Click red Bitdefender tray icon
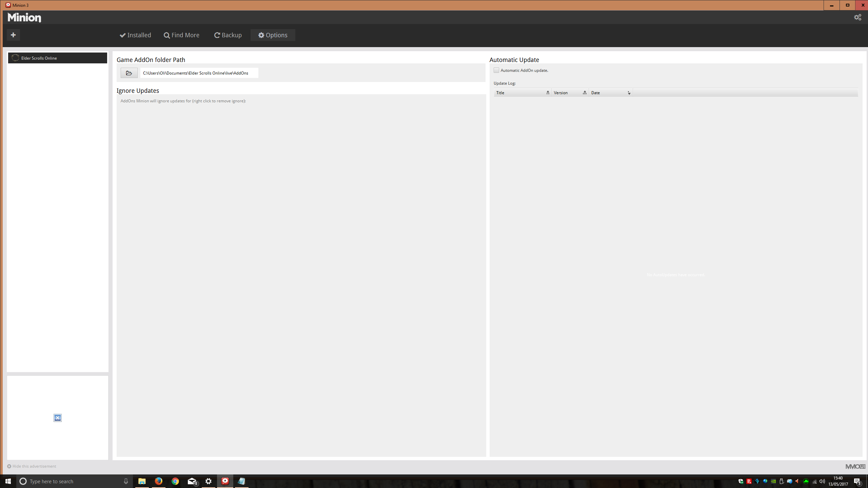868x488 pixels. pos(749,481)
